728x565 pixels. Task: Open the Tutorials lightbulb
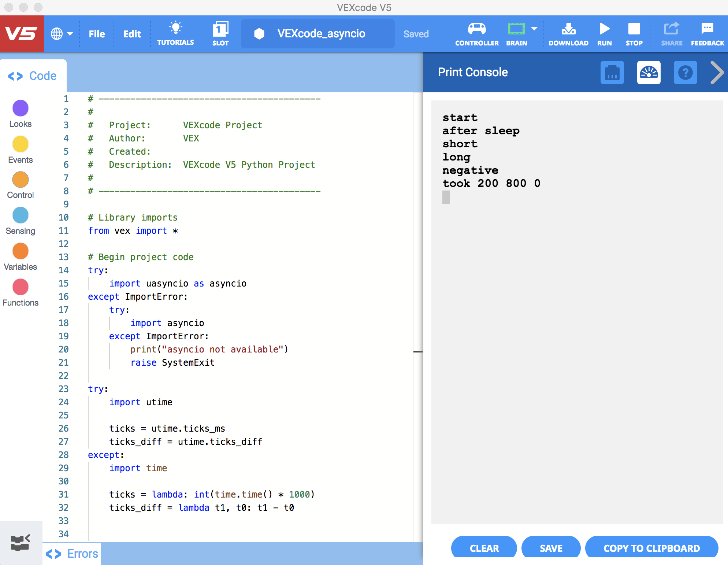click(x=175, y=33)
